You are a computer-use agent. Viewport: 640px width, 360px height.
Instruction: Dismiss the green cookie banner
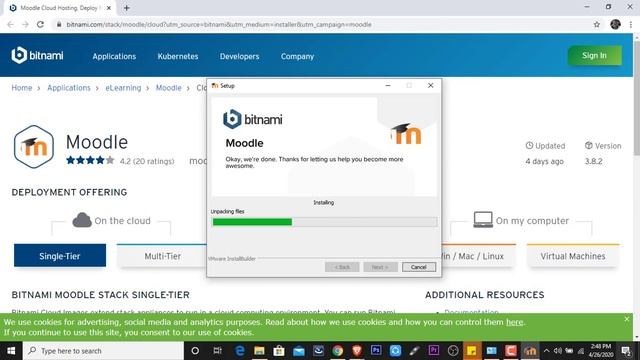[627, 319]
